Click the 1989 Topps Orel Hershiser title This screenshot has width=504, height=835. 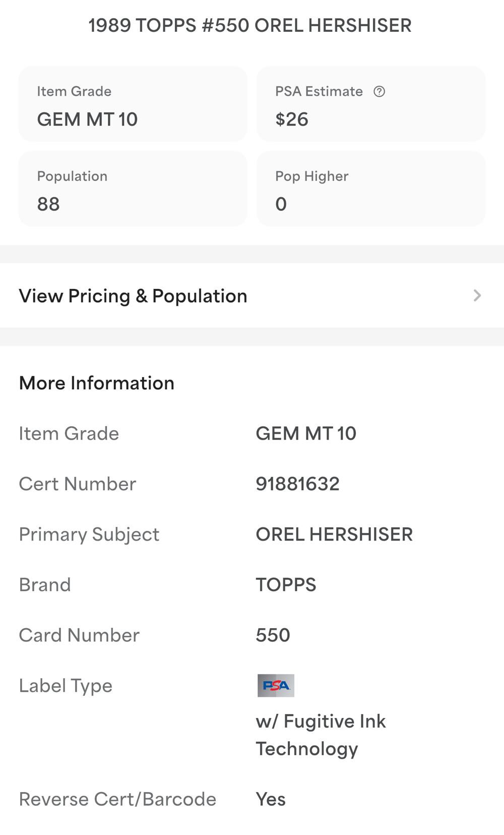(x=250, y=25)
